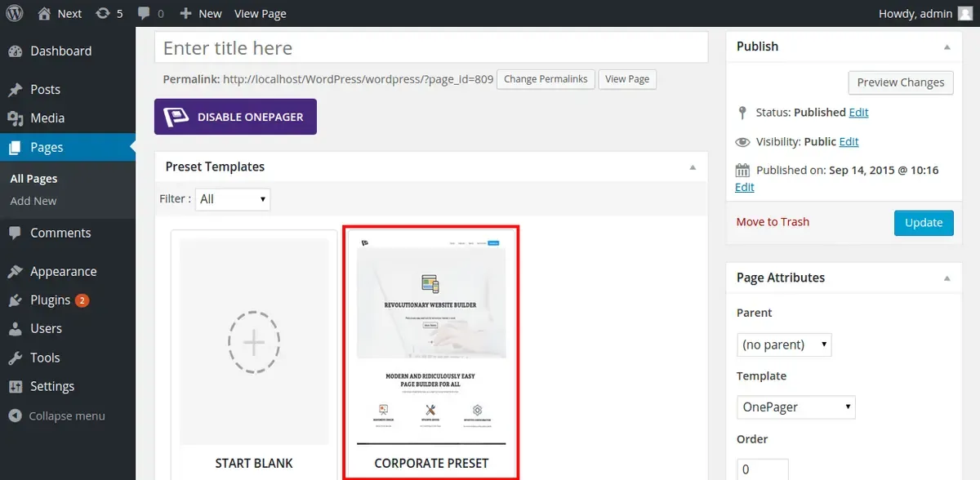Click the admin user avatar

point(965,13)
